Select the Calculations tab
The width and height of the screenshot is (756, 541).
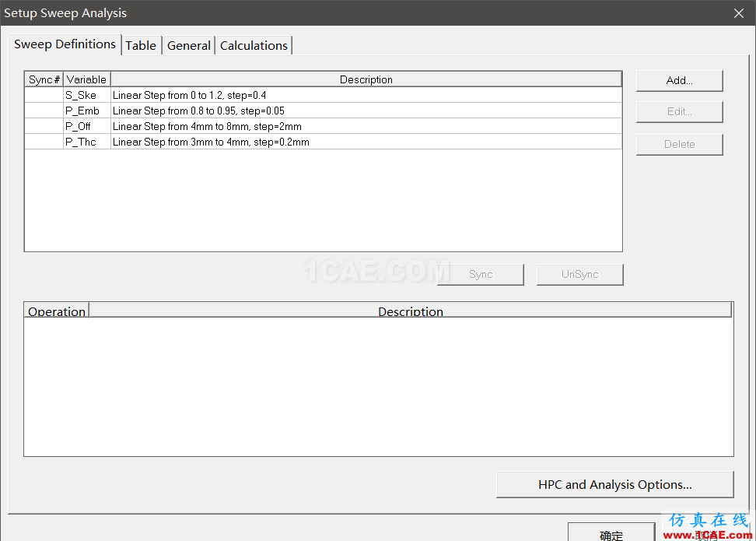[x=254, y=45]
